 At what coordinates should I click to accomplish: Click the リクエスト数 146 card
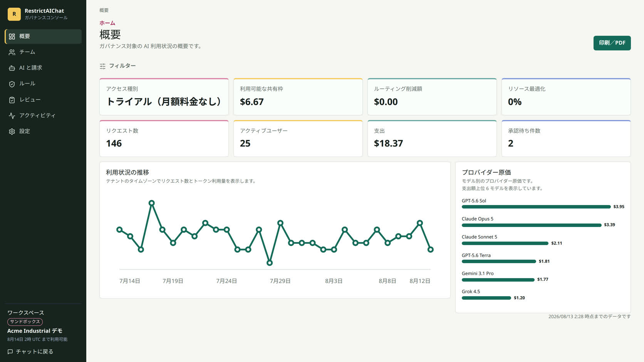tap(164, 138)
